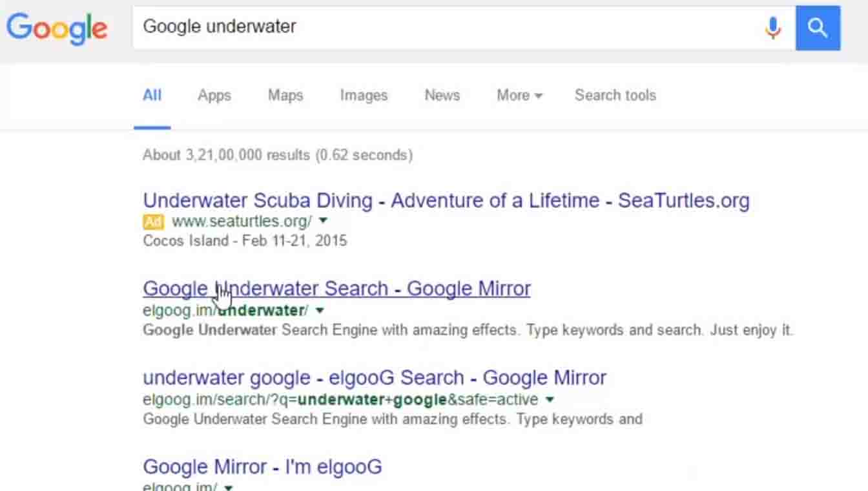
Task: Open Google Mirror - I'm elgooG link
Action: coord(262,466)
